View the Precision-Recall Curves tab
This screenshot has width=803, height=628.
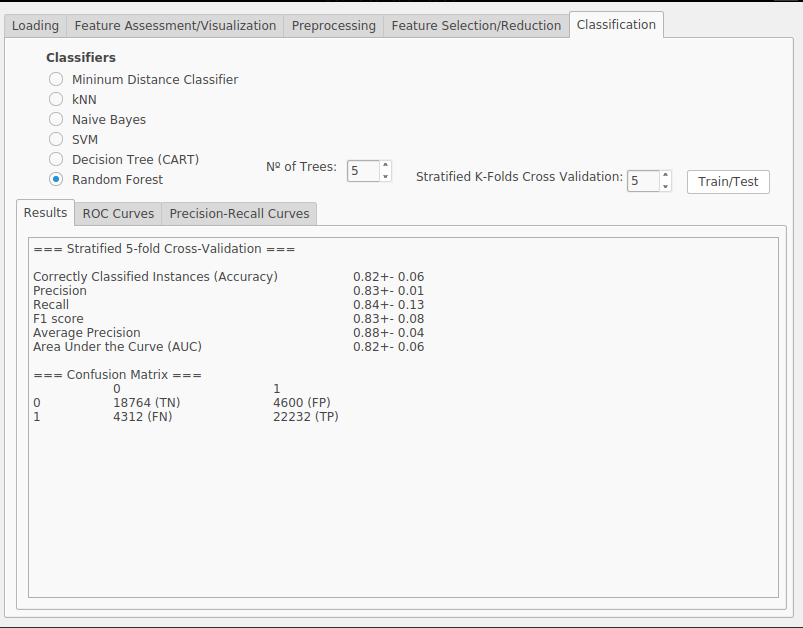pyautogui.click(x=239, y=214)
